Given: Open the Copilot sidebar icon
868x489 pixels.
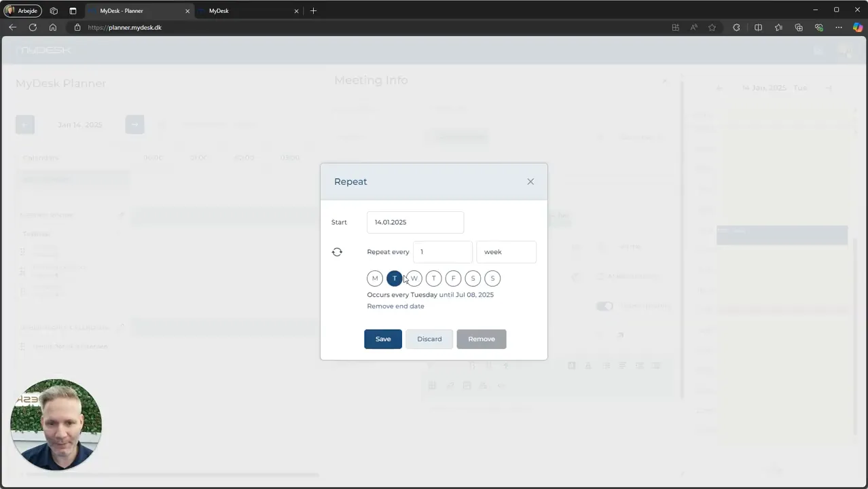Looking at the screenshot, I should (857, 27).
